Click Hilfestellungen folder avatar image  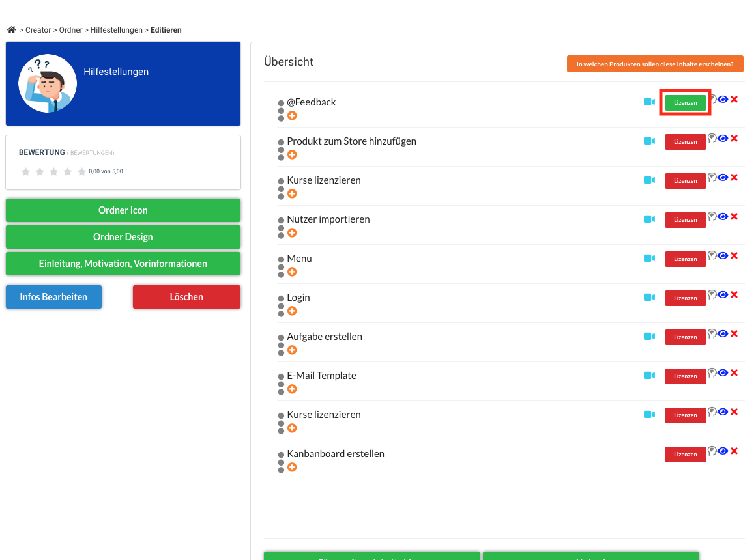48,83
